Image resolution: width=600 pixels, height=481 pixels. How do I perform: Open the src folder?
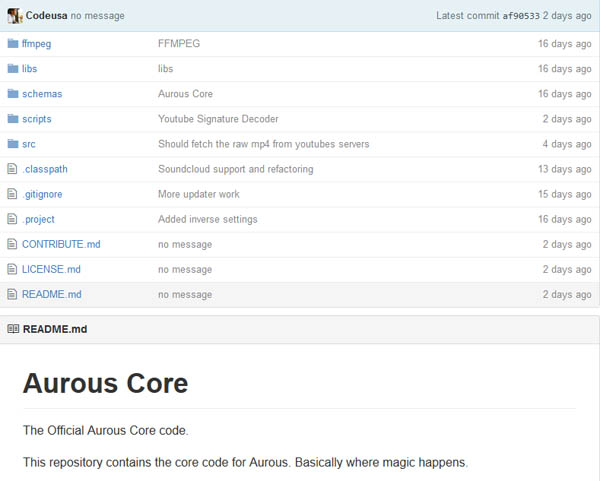click(29, 144)
